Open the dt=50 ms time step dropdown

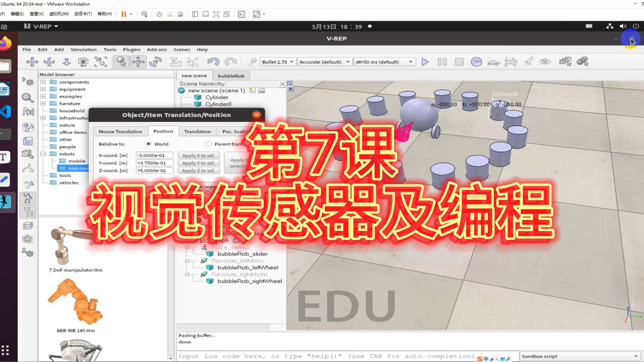[x=384, y=62]
